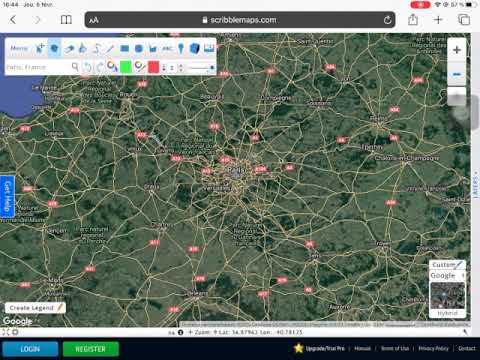Select the rectangle tool
The width and height of the screenshot is (480, 360).
pos(125,49)
